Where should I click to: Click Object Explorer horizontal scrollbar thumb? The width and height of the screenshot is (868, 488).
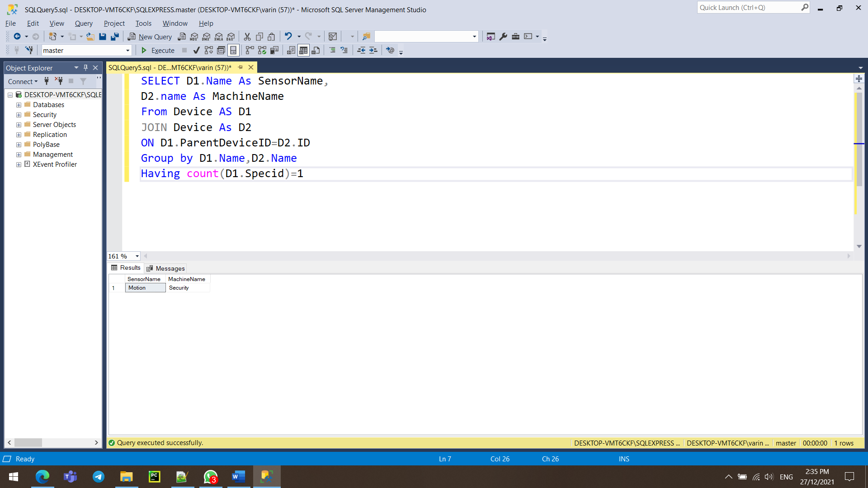tap(28, 443)
